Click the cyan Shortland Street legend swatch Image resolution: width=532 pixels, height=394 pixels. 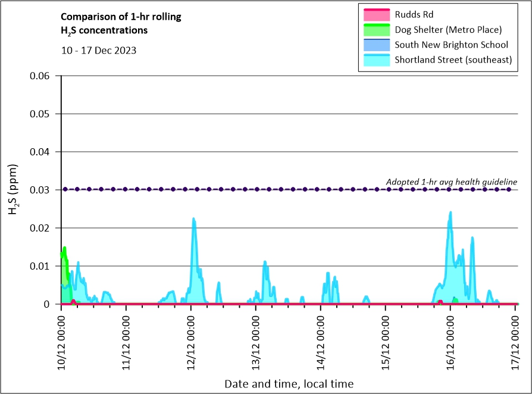[375, 60]
